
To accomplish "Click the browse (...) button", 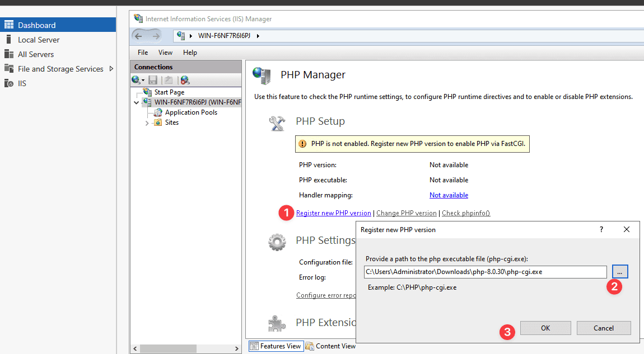I will pos(620,272).
